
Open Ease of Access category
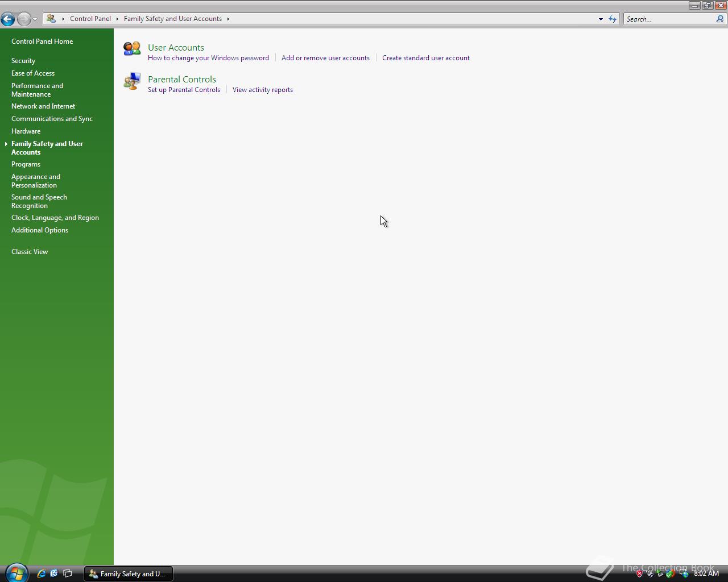(x=33, y=73)
